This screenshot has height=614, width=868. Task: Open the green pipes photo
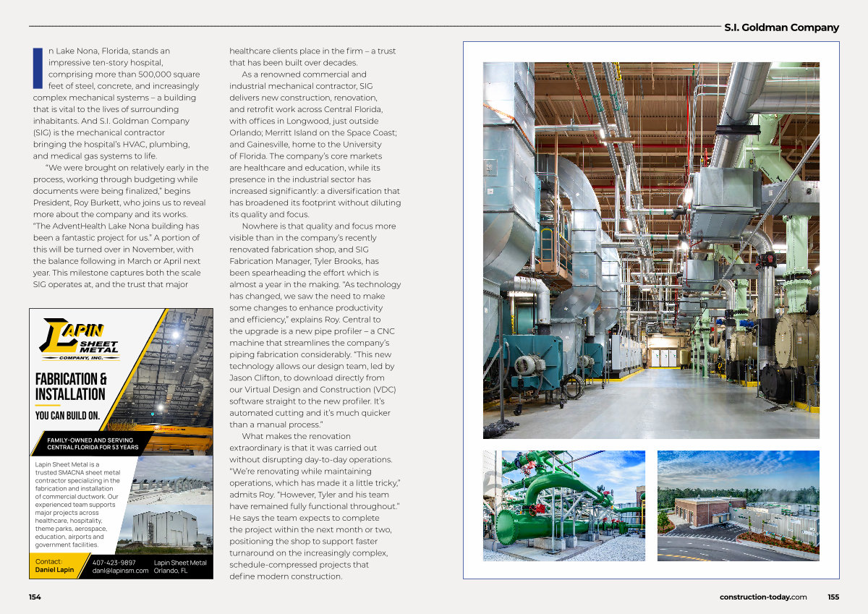tap(564, 506)
